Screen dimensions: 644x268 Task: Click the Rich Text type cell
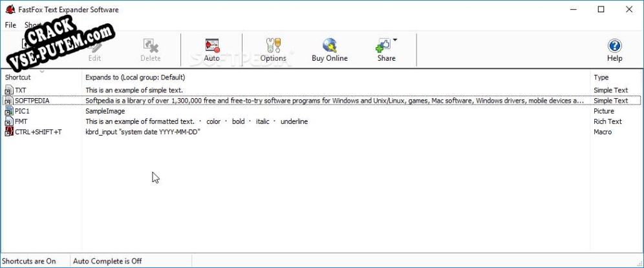pyautogui.click(x=608, y=121)
